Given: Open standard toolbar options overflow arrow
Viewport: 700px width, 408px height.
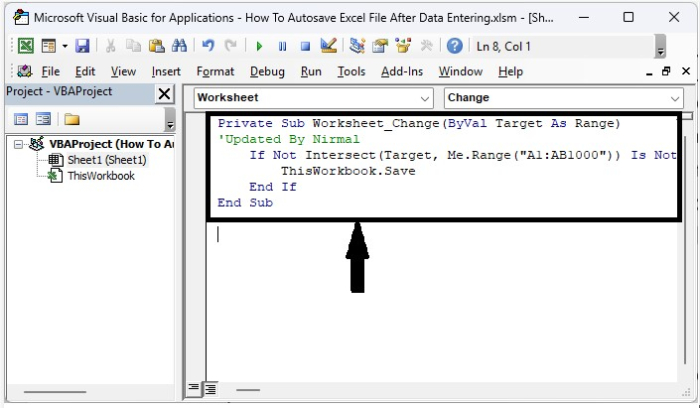Looking at the screenshot, I should (660, 46).
